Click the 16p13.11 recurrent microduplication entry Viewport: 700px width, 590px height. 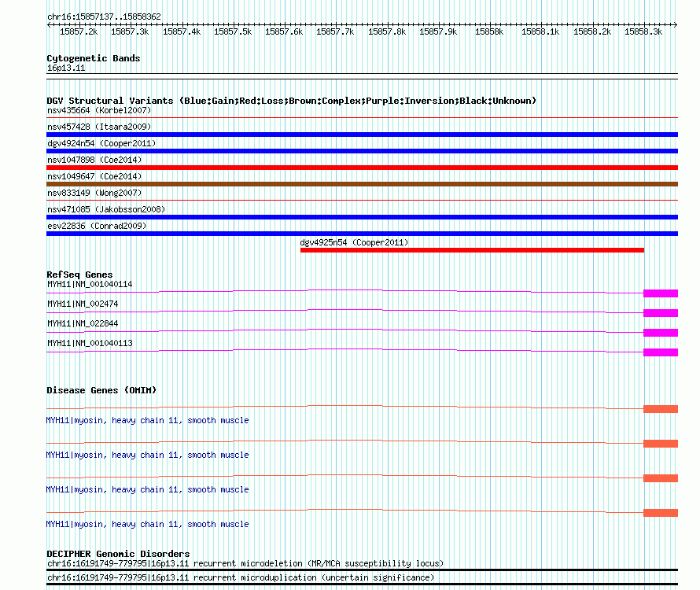241,578
